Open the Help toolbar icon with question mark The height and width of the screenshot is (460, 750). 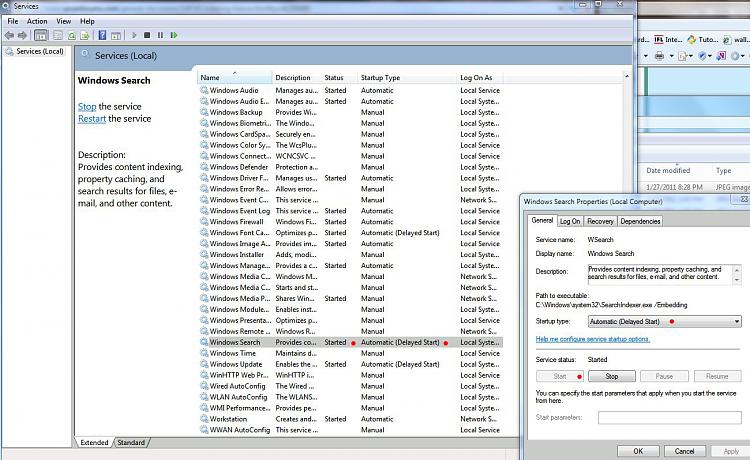(x=102, y=35)
